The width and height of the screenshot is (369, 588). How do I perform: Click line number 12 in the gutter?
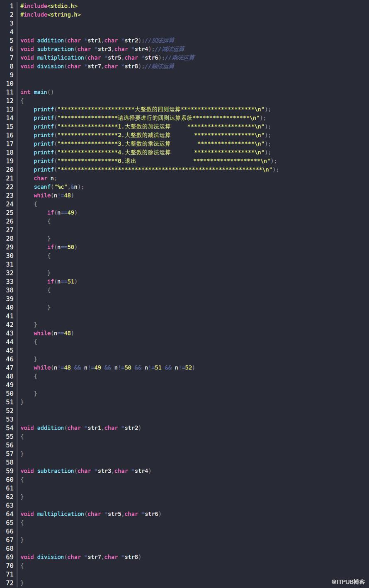10,101
